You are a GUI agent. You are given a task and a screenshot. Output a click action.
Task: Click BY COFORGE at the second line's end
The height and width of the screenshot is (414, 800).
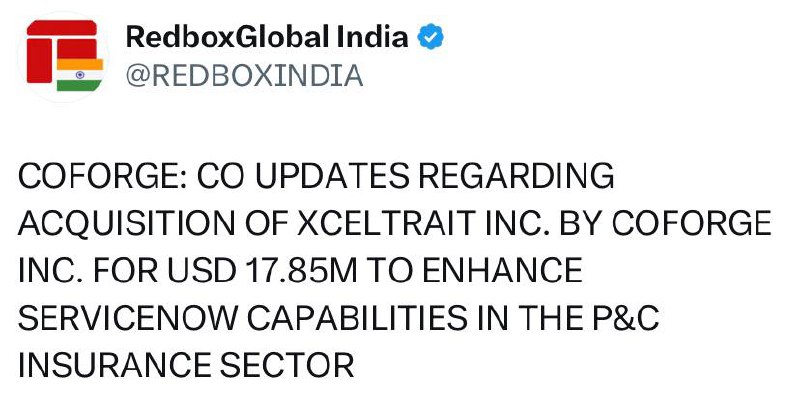coord(666,222)
